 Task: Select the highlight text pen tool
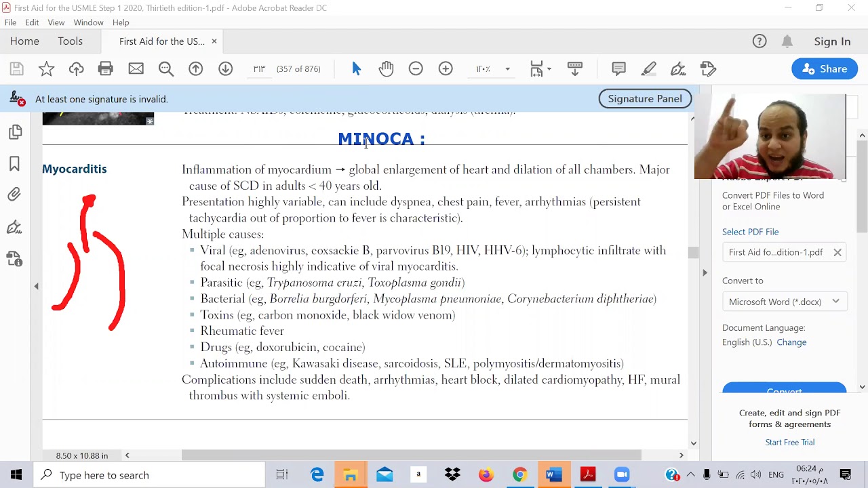point(648,68)
